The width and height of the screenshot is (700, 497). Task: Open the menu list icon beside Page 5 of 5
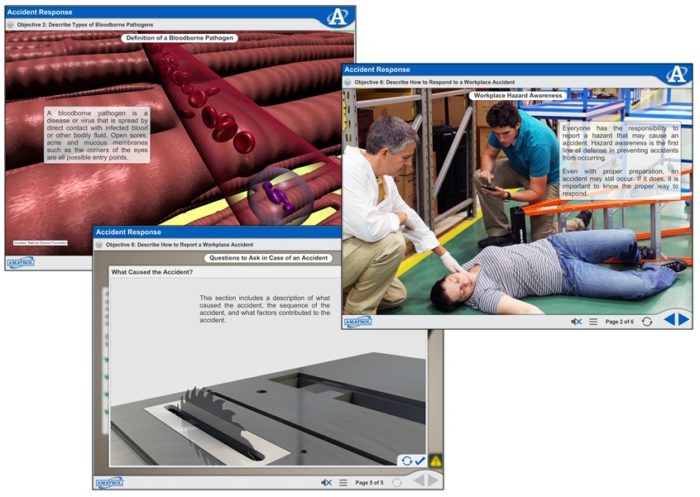pyautogui.click(x=343, y=481)
